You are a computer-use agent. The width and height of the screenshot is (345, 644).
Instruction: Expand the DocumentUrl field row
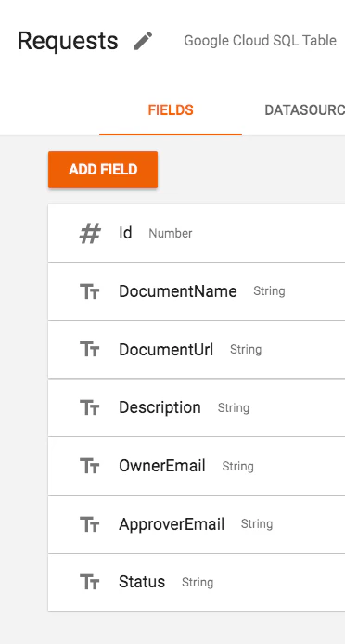(x=197, y=350)
